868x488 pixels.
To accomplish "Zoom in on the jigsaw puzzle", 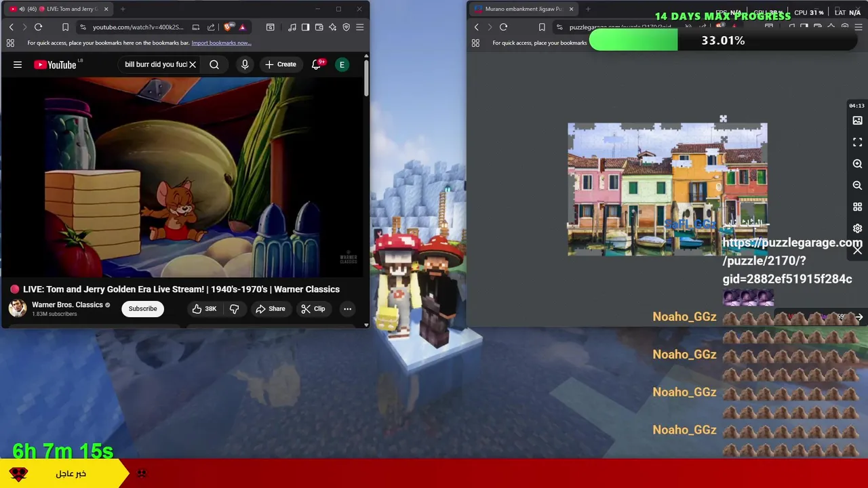I will [857, 164].
